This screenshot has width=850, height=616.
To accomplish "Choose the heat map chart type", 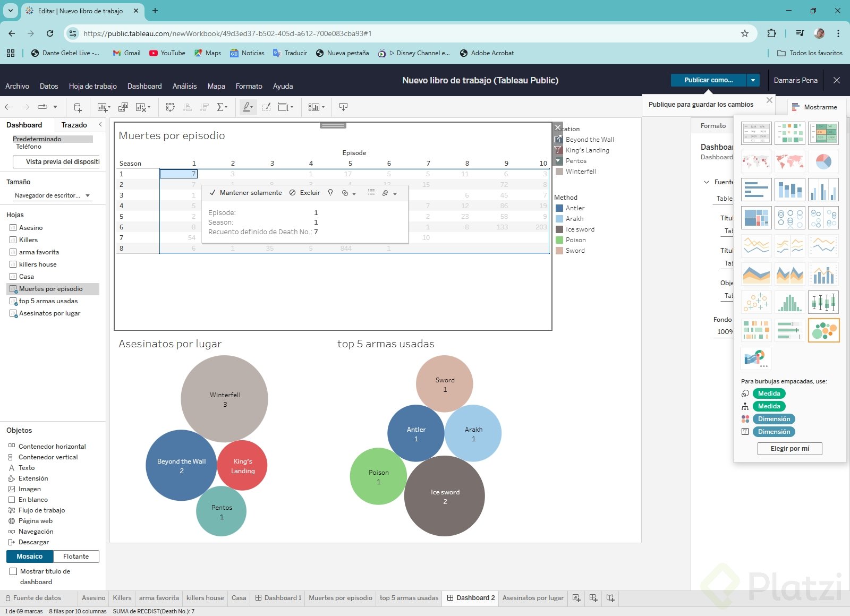I will pos(790,133).
